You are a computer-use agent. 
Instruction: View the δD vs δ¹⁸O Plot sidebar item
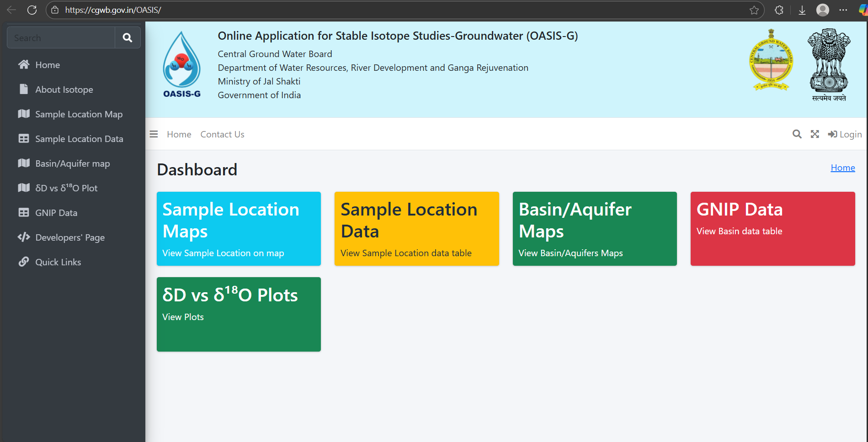click(x=66, y=188)
